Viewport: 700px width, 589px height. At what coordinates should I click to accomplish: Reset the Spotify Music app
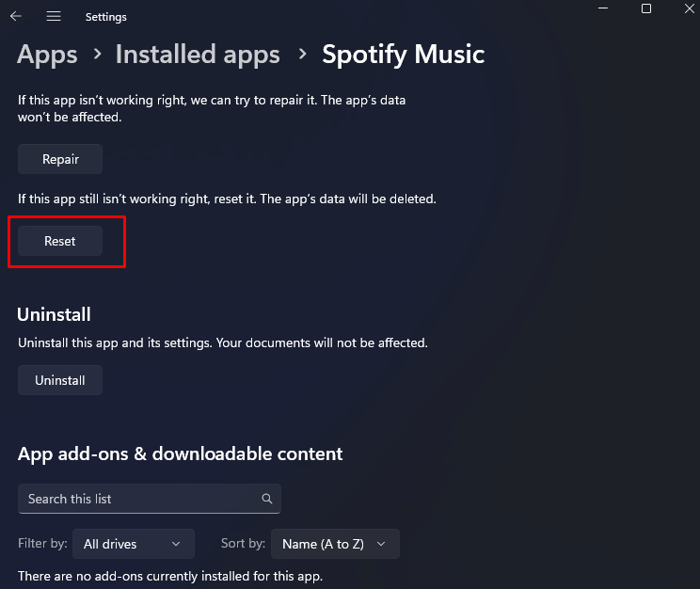pyautogui.click(x=60, y=241)
